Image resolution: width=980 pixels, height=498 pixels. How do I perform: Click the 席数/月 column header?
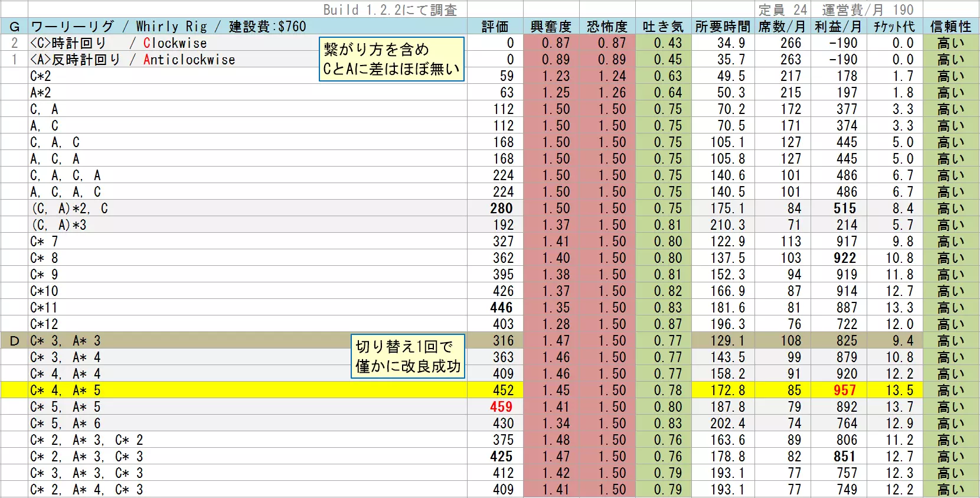click(782, 27)
